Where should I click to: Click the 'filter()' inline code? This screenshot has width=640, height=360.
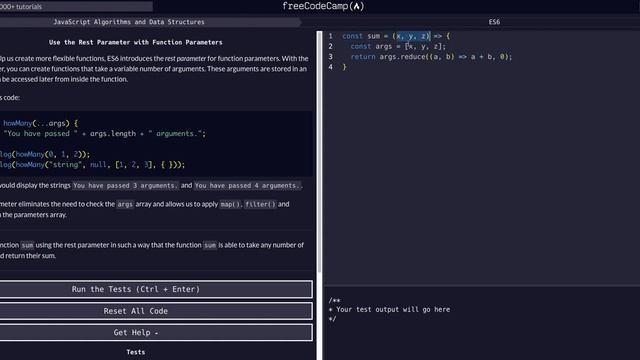coord(260,204)
